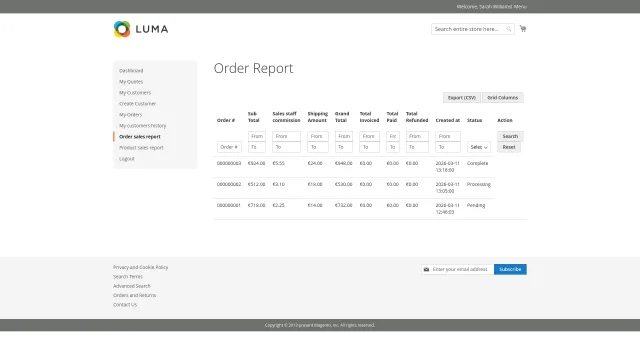640x360 pixels.
Task: Focus the Created at To field
Action: click(x=448, y=147)
